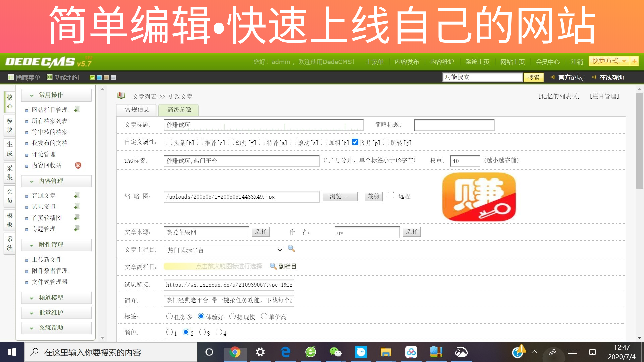This screenshot has height=362, width=644.
Task: Click the plus icon beside 快捷方式
Action: pos(634,61)
